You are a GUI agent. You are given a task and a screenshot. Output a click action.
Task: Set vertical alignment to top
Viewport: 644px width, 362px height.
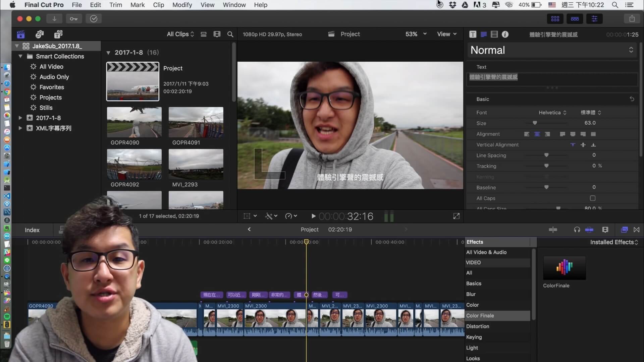pyautogui.click(x=573, y=145)
